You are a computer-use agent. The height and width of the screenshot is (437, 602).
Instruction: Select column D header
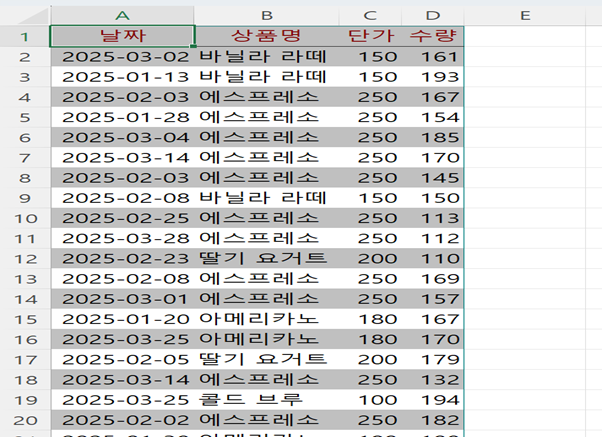[433, 16]
